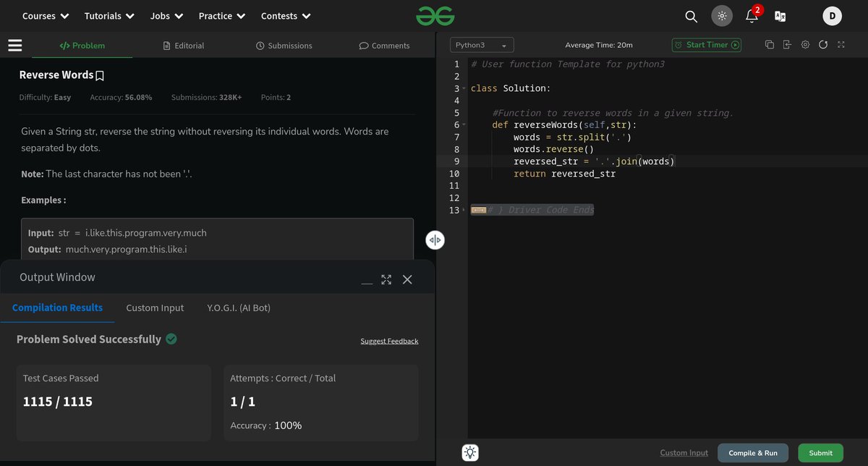Go to GeeksforGeeks logo home
Screen dimensions: 868x466
[435, 15]
